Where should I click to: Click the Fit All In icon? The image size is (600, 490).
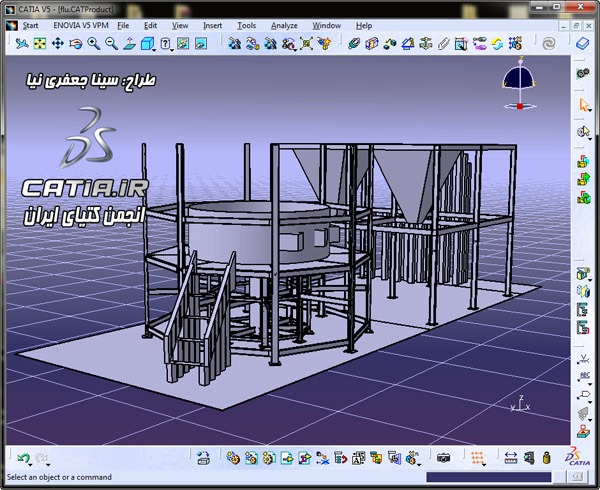click(x=40, y=44)
